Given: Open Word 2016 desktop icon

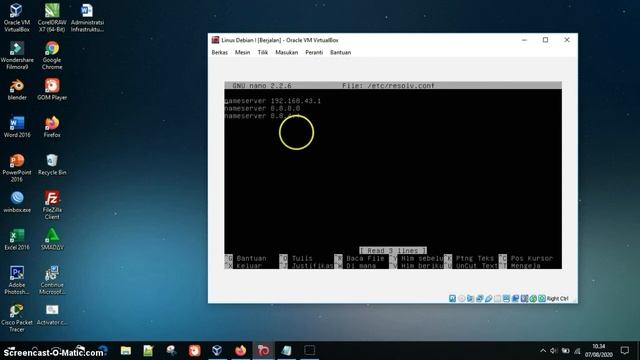Looking at the screenshot, I should [17, 127].
